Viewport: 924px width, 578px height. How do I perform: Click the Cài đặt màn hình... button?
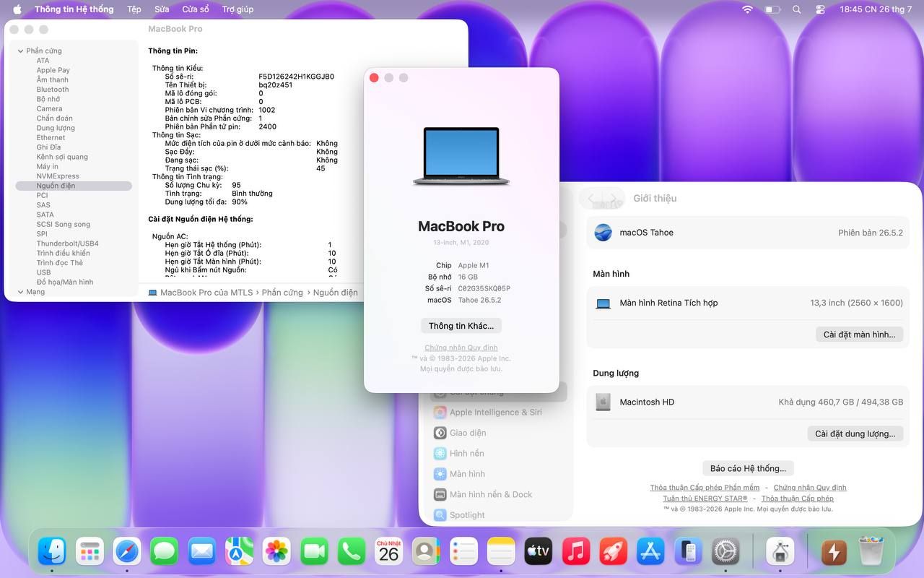point(859,335)
